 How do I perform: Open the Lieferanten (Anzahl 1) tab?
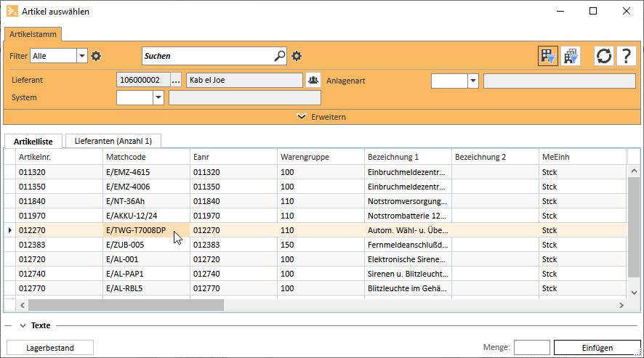(113, 141)
